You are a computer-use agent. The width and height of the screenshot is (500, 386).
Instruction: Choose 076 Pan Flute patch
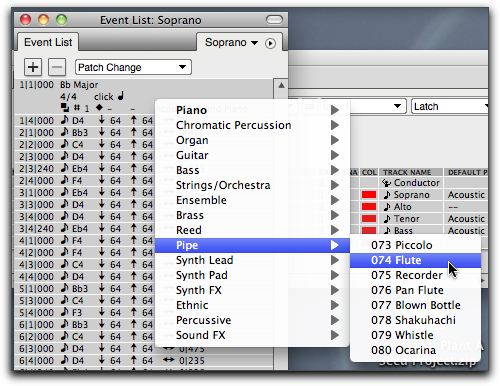tap(415, 290)
